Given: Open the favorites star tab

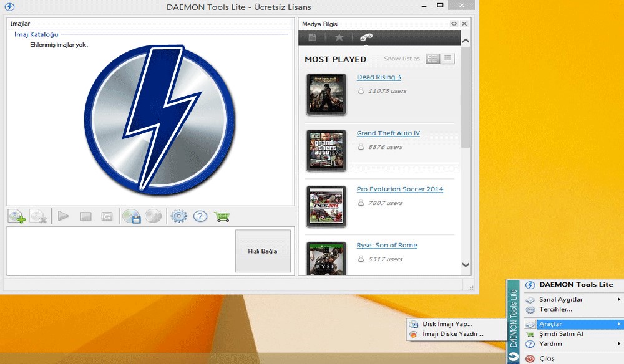Looking at the screenshot, I should (x=339, y=37).
